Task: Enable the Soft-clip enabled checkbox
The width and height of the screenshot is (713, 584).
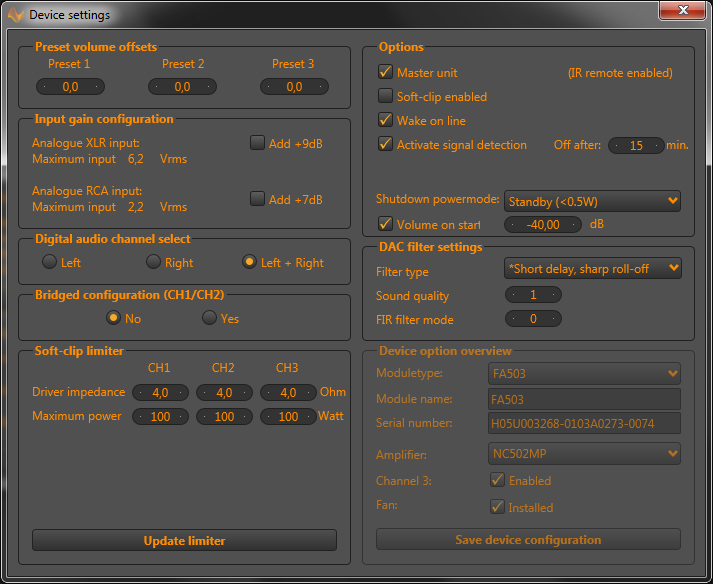Action: (x=385, y=97)
